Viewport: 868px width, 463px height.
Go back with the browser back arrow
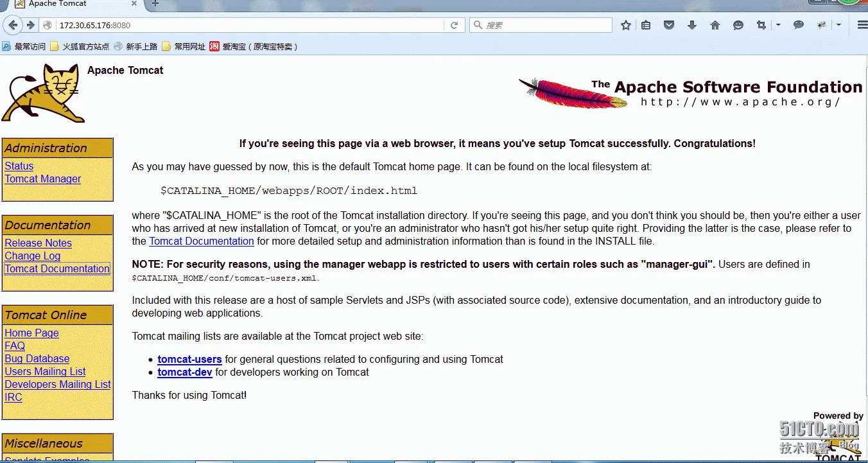click(13, 25)
